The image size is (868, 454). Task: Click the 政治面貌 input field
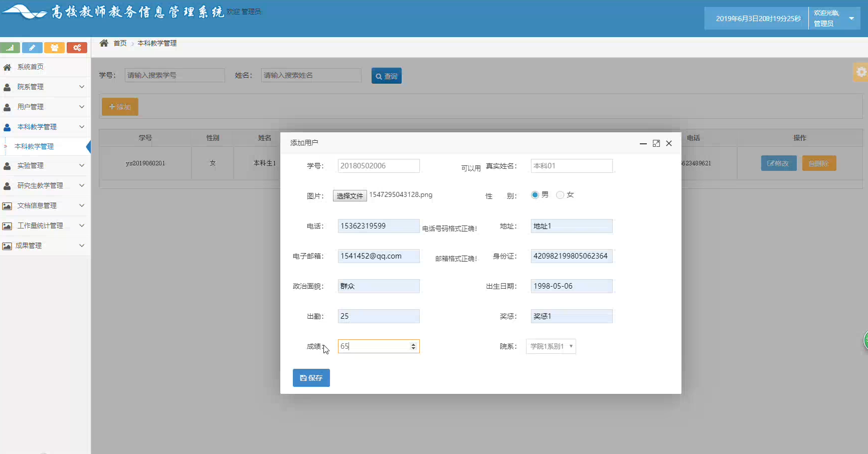tap(379, 286)
